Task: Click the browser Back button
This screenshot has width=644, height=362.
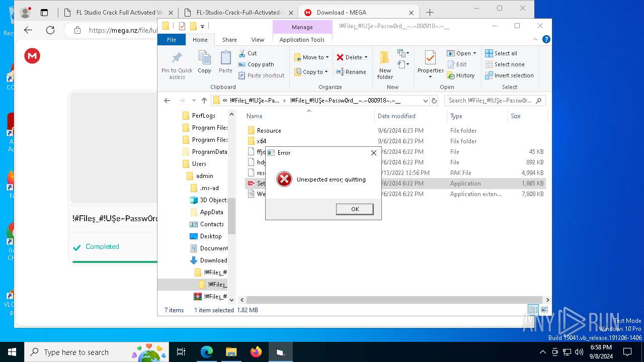Action: [x=28, y=30]
